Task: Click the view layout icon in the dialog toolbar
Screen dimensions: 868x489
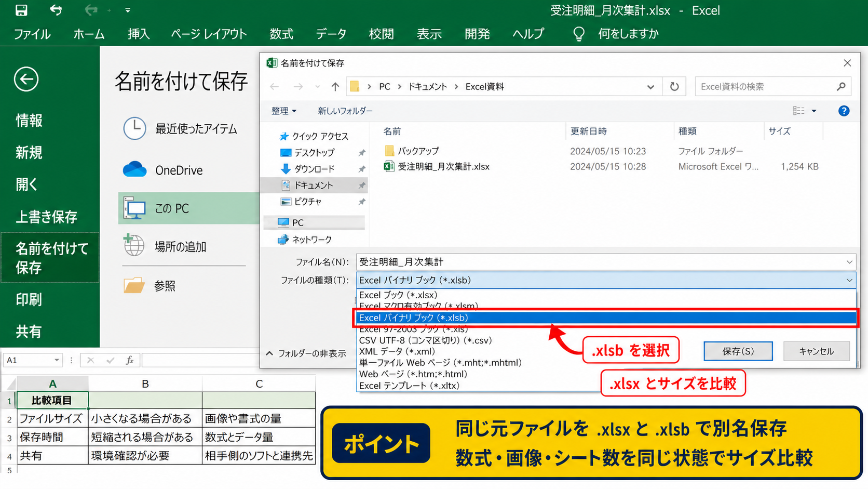Action: point(799,111)
